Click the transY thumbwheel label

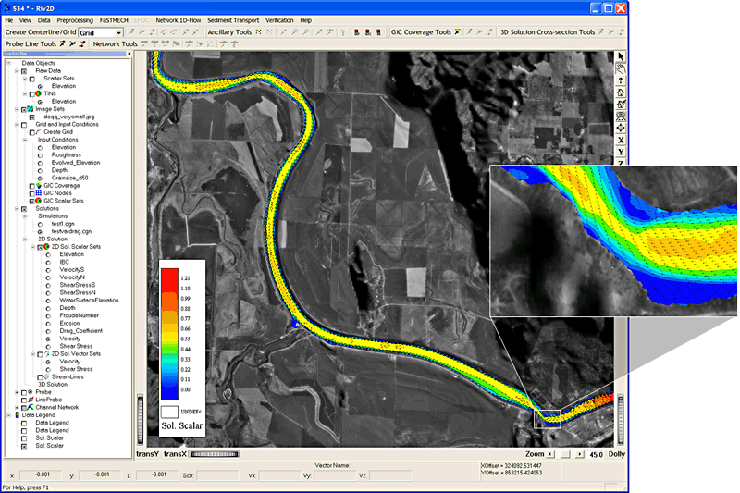(x=147, y=455)
